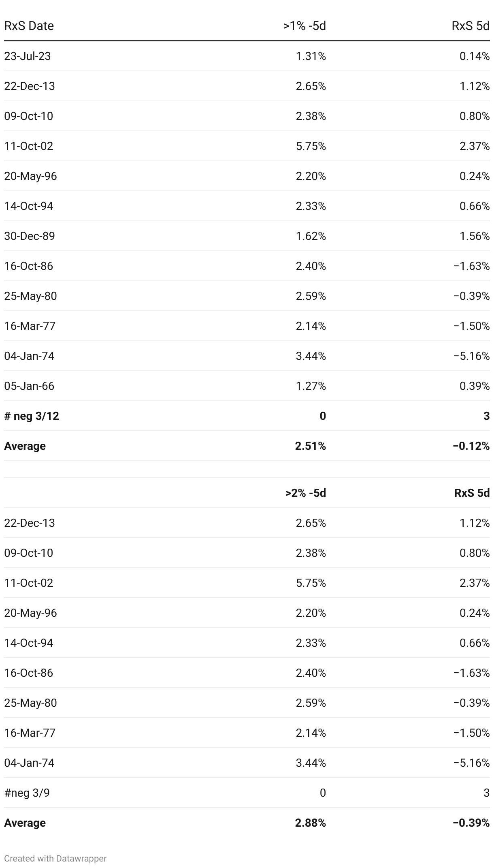Select the 5.75% value in first table
The image size is (494, 868).
[311, 146]
